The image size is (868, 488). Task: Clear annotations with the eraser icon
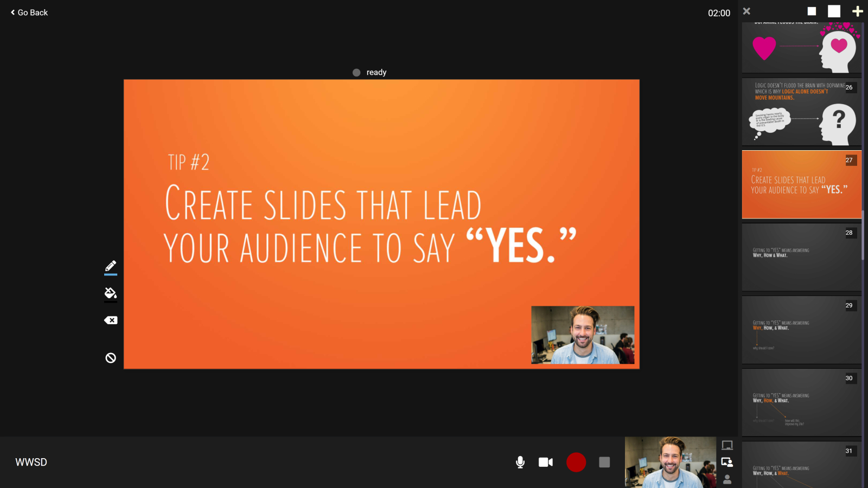[110, 320]
